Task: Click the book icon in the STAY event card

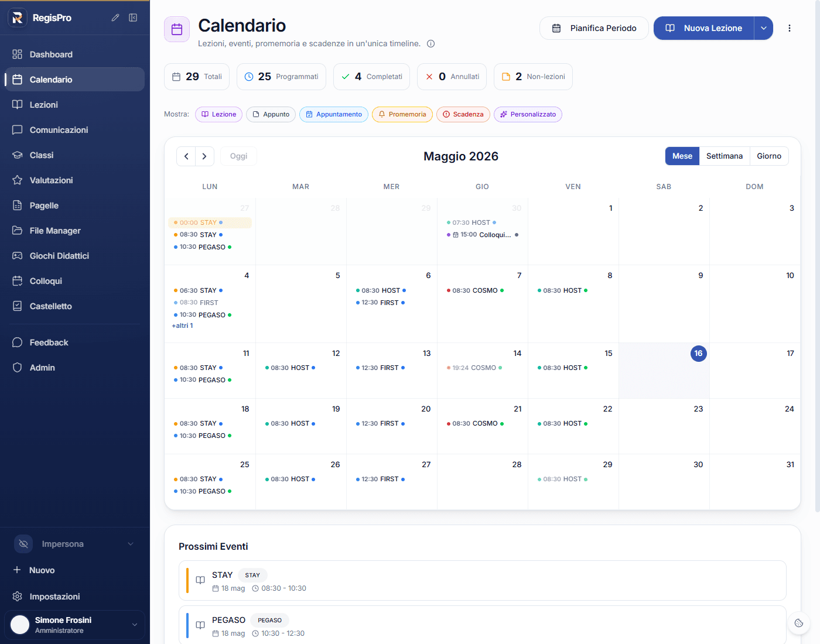Action: (200, 580)
